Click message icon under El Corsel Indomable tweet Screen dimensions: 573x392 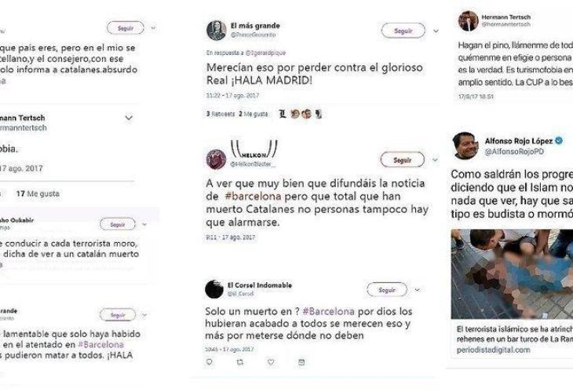[x=301, y=362]
